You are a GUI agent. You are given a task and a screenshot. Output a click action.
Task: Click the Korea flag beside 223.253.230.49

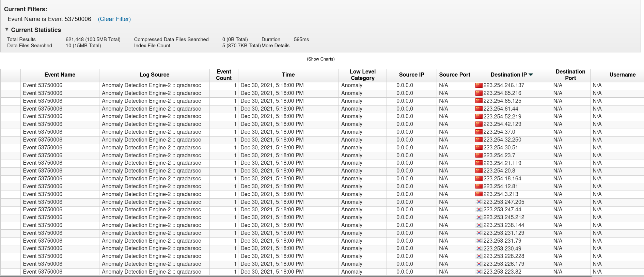click(x=479, y=248)
